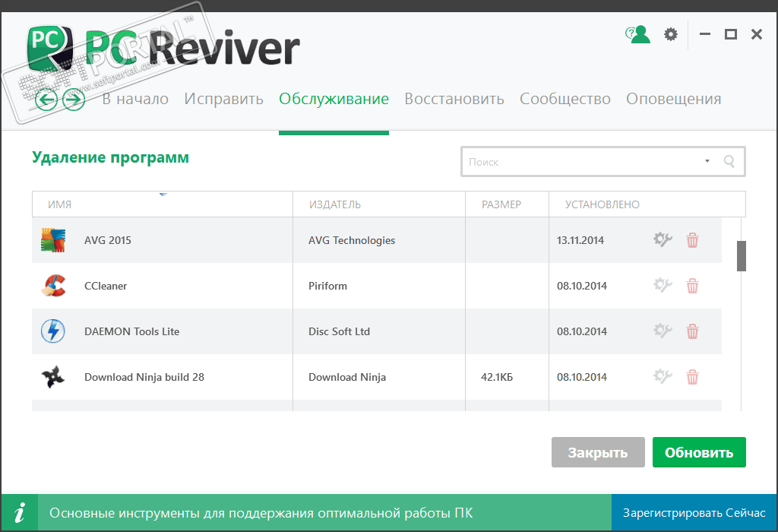Click repair icon for DAEMON Tools Lite
Viewport: 778px width, 532px height.
[663, 331]
